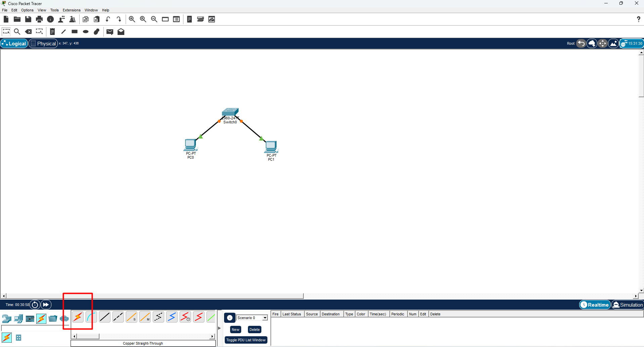644x347 pixels.
Task: Pick the Console cable
Action: tap(91, 317)
